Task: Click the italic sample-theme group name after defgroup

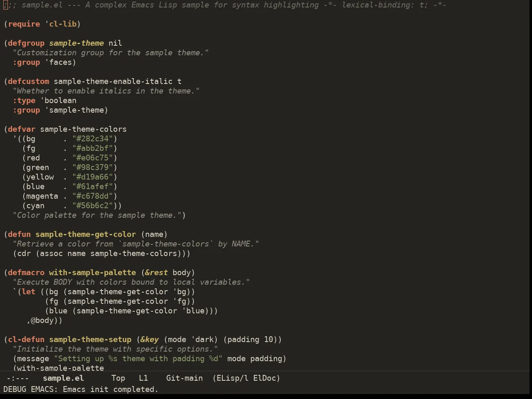Action: click(x=76, y=43)
